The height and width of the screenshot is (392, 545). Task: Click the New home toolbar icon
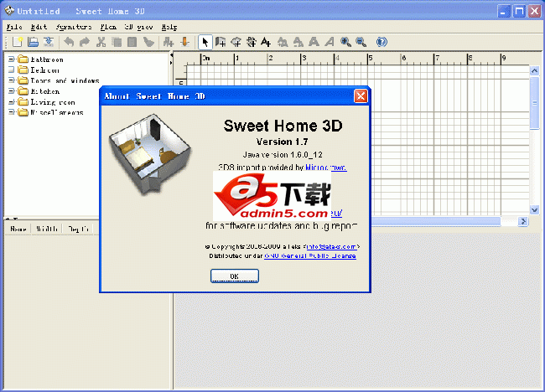click(x=17, y=42)
